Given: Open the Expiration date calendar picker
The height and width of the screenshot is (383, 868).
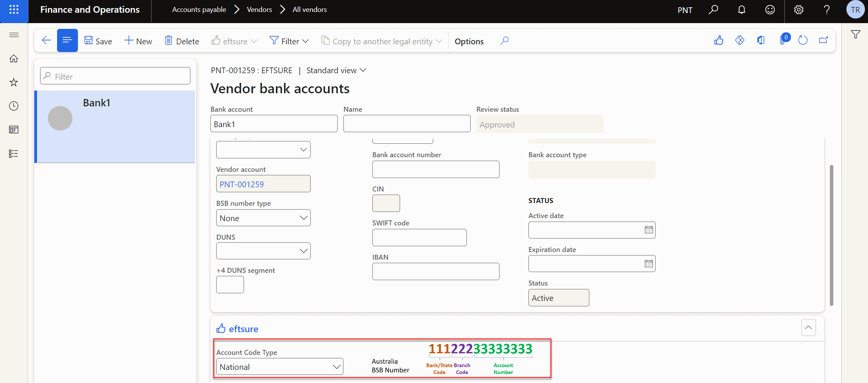Looking at the screenshot, I should coord(649,264).
